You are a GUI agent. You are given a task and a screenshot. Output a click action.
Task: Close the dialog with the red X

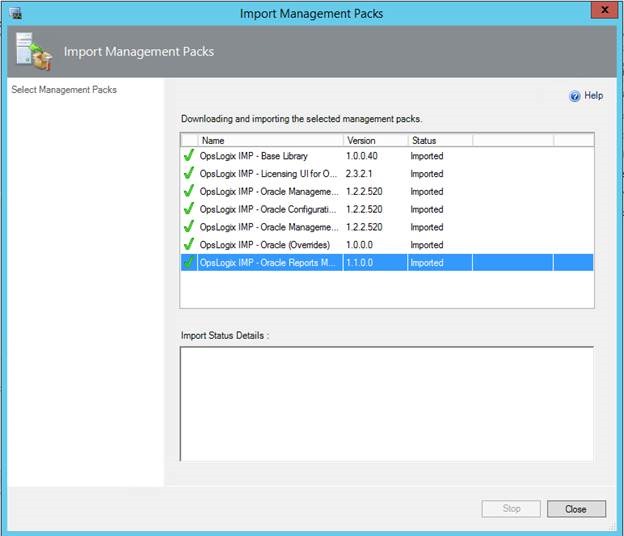coord(598,12)
